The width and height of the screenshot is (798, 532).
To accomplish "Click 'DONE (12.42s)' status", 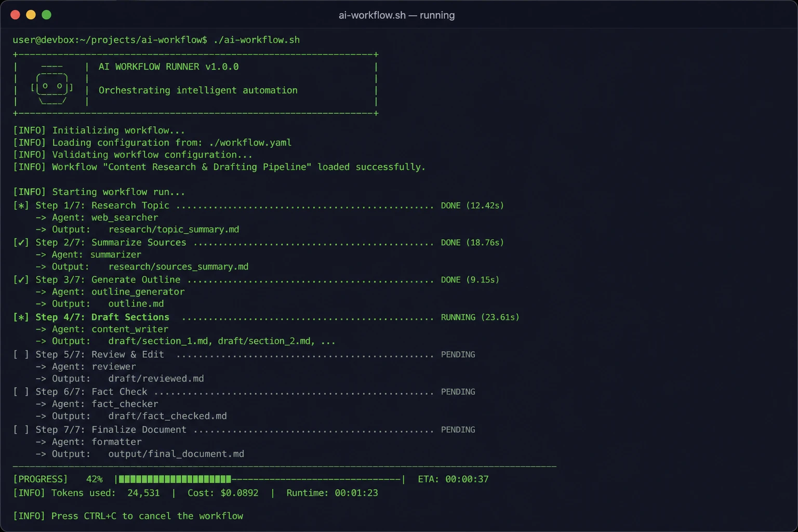I will [472, 206].
